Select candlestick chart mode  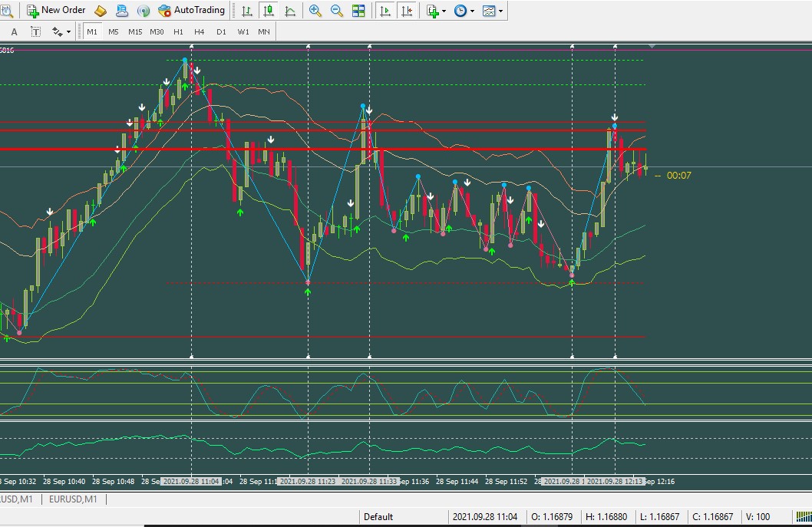pos(269,11)
